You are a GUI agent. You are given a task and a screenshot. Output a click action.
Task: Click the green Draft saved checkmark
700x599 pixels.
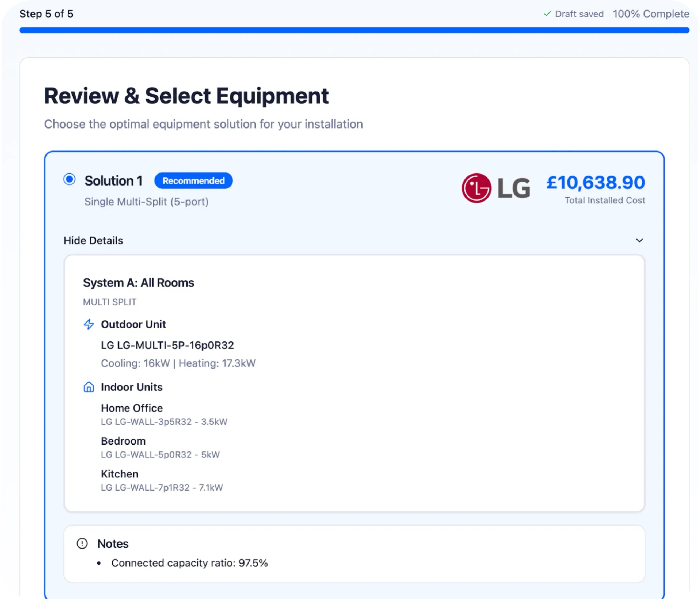(x=547, y=14)
